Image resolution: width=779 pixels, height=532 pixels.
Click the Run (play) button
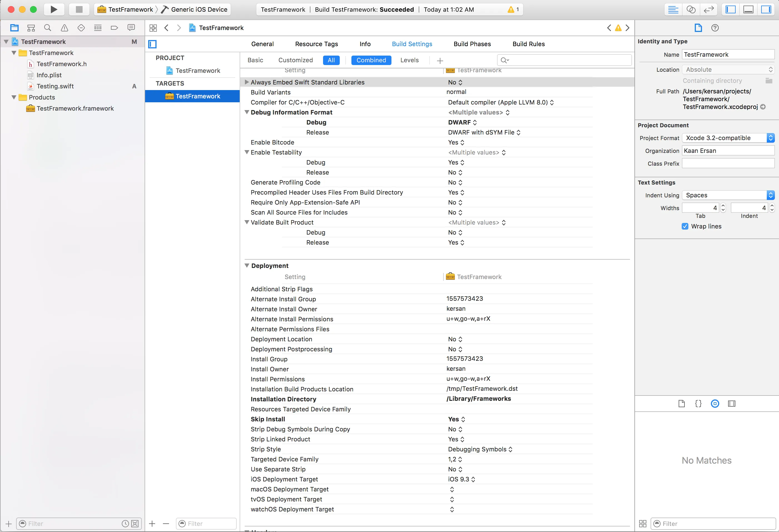tap(54, 9)
